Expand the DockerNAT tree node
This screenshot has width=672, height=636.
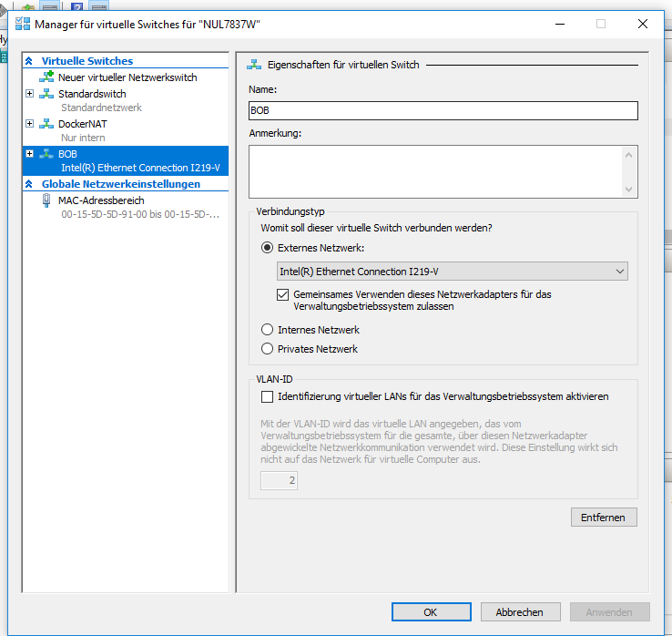coord(29,124)
